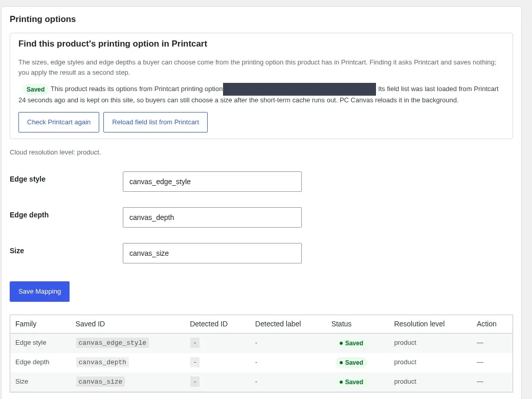The height and width of the screenshot is (399, 532).
Task: Select the Edge style form label
Action: tap(28, 179)
